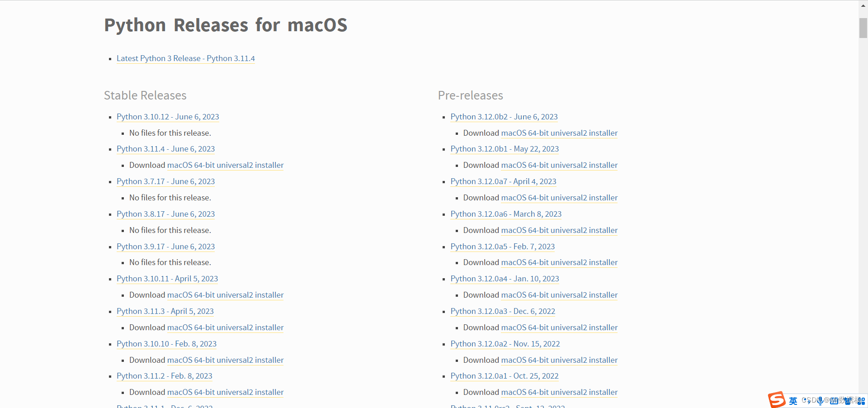The height and width of the screenshot is (408, 868).
Task: Open the Python 3.7.17 release page
Action: coord(165,181)
